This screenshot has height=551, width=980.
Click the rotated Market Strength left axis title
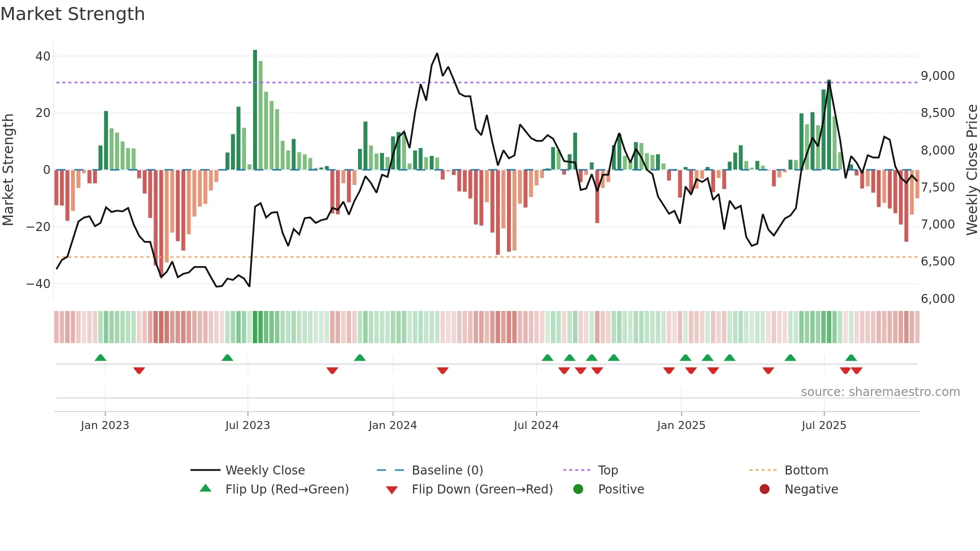(8, 169)
